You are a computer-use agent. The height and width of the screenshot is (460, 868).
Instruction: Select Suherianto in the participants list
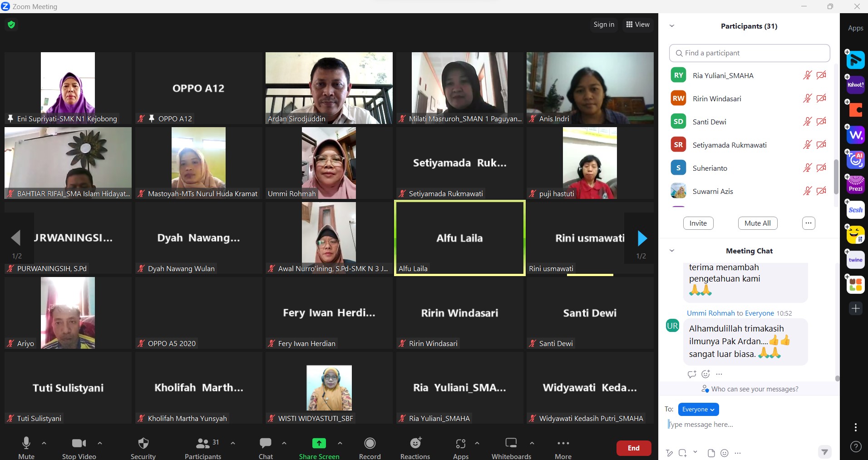[x=750, y=168]
